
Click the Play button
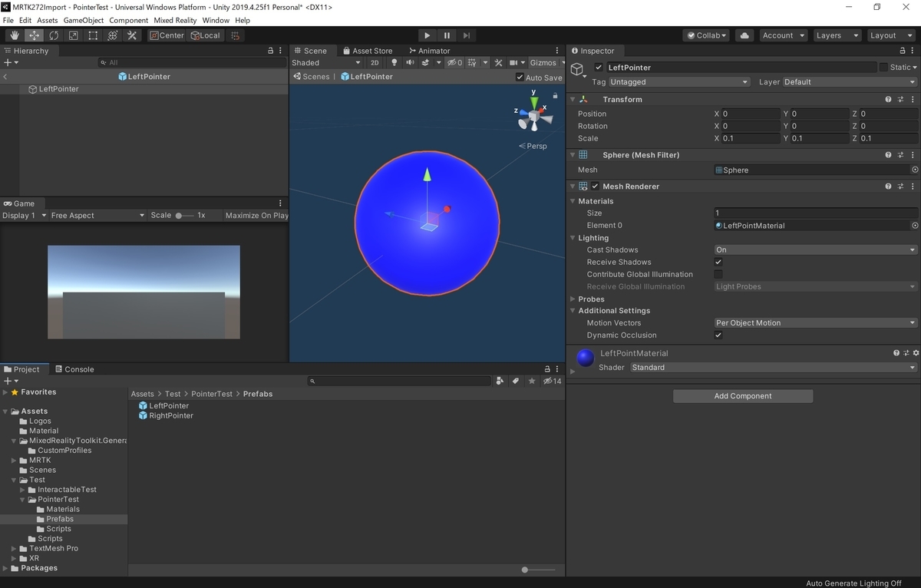427,35
